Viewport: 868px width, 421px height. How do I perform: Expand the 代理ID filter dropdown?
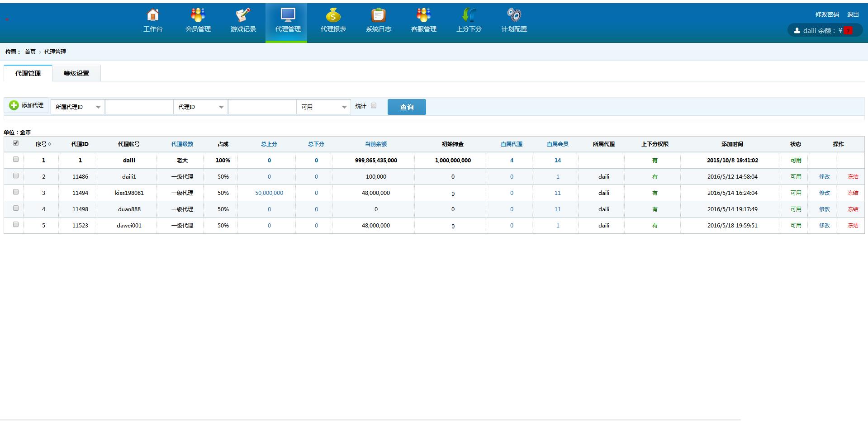point(201,107)
